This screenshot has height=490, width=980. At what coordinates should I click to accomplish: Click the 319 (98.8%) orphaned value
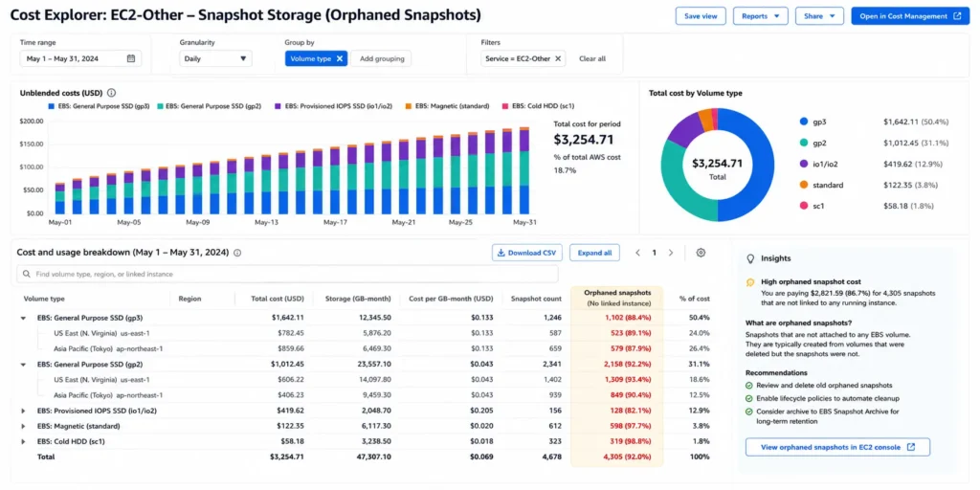(631, 441)
